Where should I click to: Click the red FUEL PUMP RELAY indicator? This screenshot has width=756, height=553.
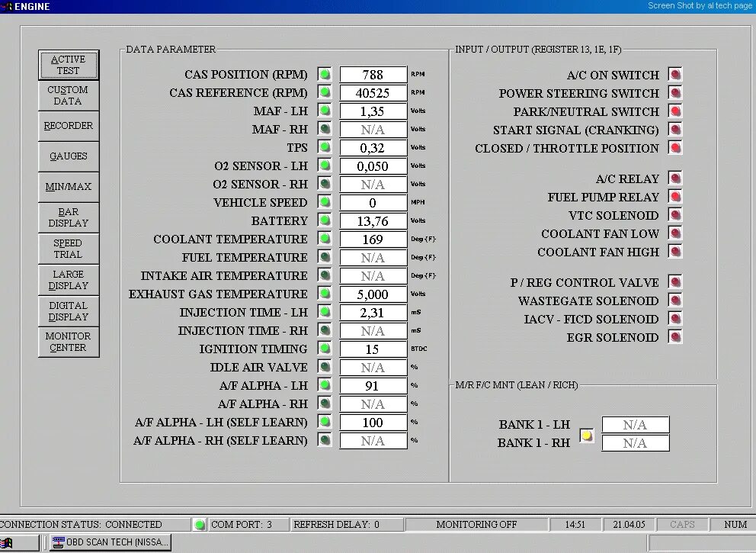pos(674,197)
